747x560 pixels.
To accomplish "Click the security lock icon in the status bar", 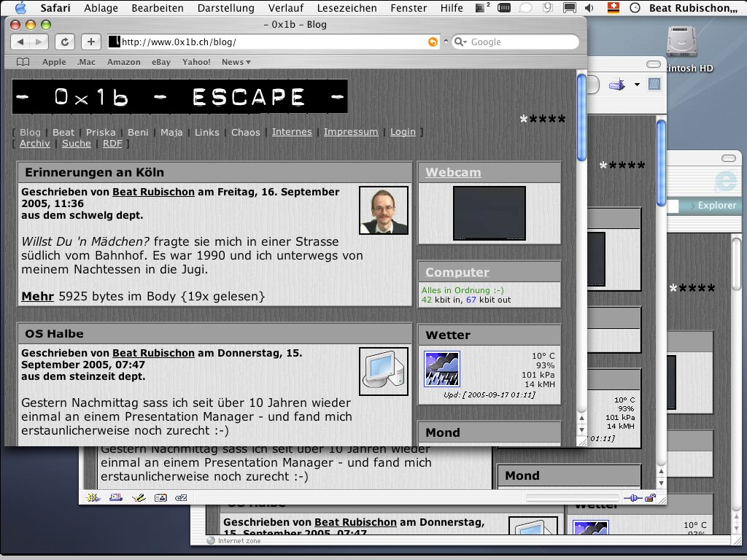I will tap(650, 498).
